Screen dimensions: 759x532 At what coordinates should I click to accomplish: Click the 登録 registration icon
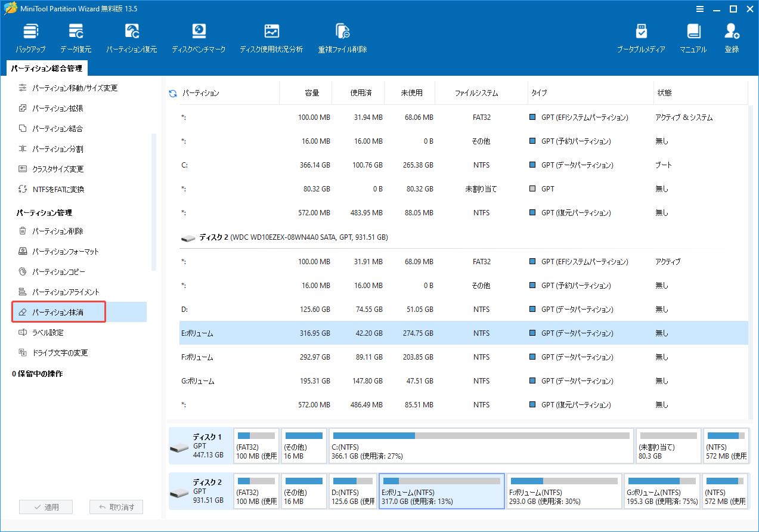click(x=732, y=37)
